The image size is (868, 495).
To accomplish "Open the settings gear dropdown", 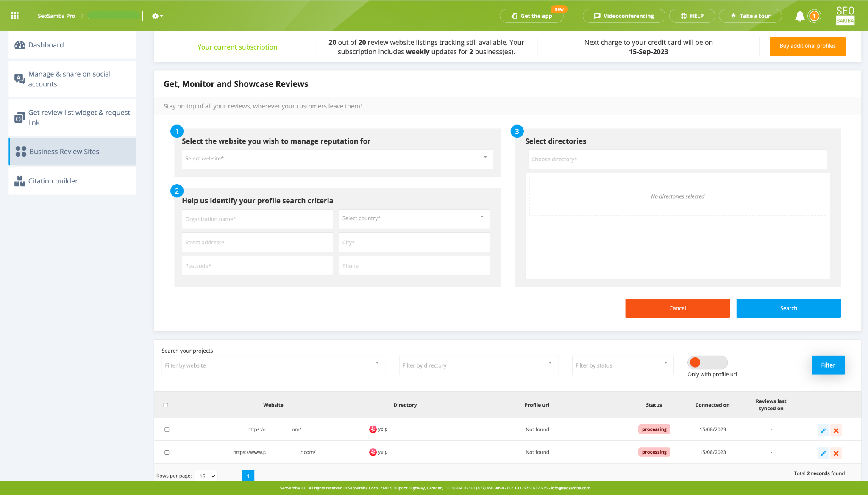I will pyautogui.click(x=157, y=16).
